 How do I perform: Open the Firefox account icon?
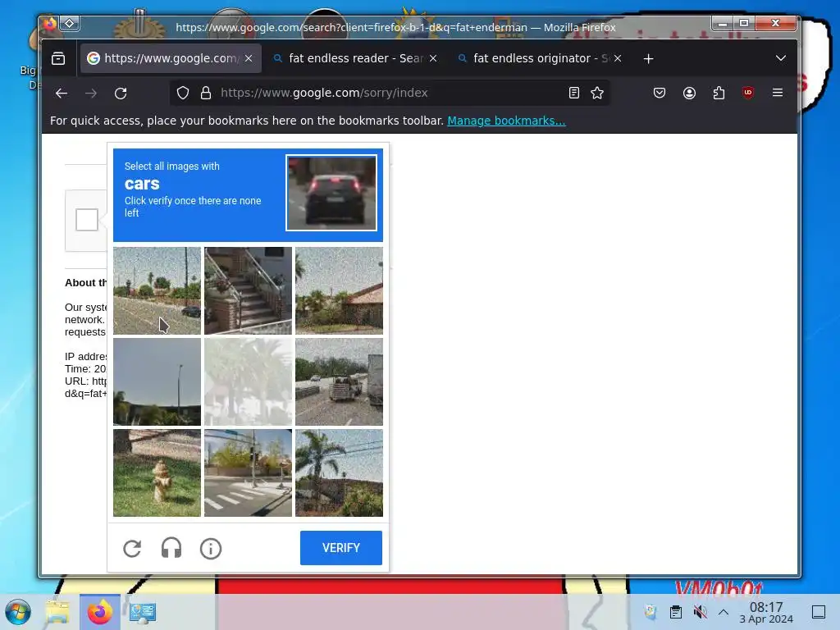[x=689, y=94]
